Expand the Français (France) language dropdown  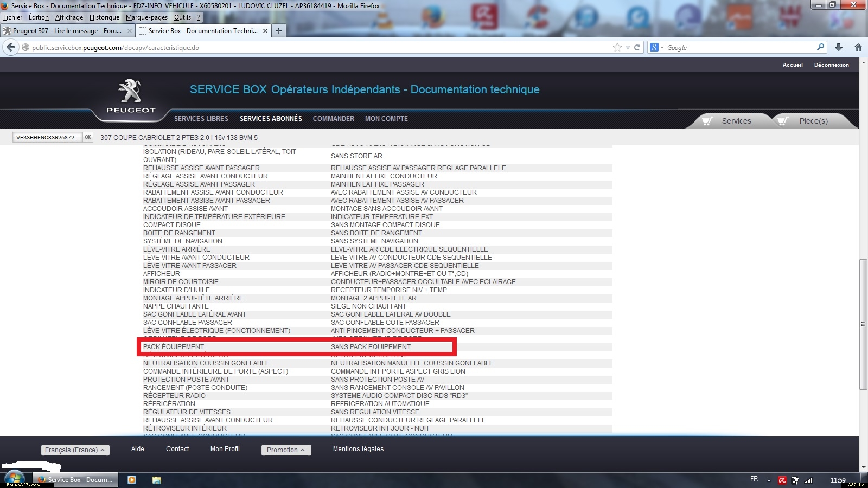tap(75, 450)
